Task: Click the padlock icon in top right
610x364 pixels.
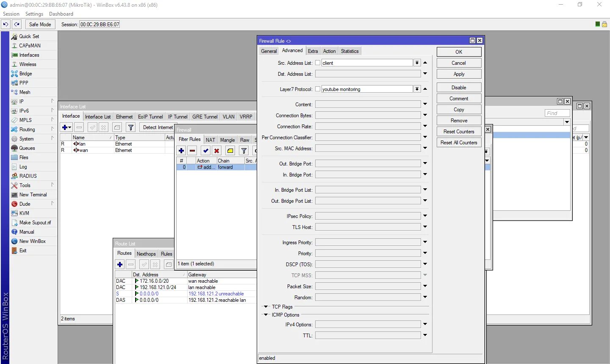Action: click(x=604, y=24)
